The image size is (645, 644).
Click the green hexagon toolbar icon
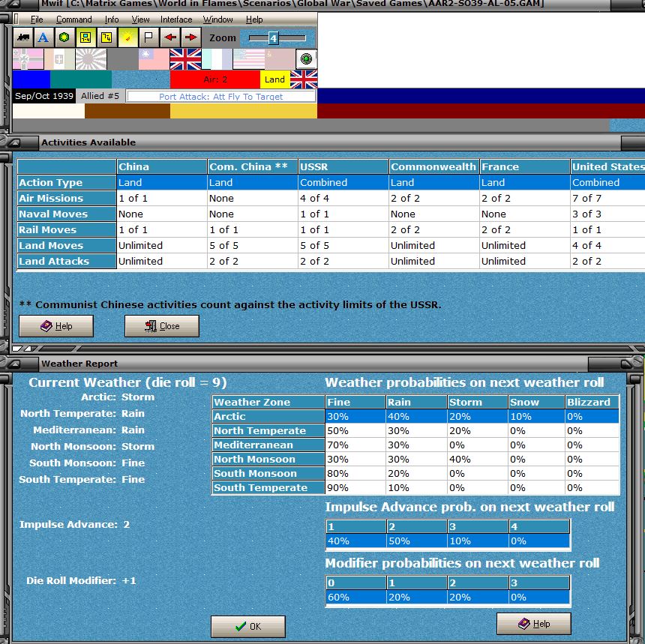pyautogui.click(x=64, y=37)
